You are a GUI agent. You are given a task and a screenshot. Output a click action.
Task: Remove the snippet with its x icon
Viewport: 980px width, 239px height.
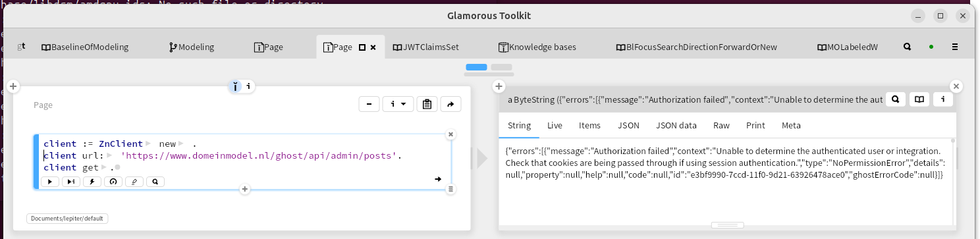[x=451, y=134]
